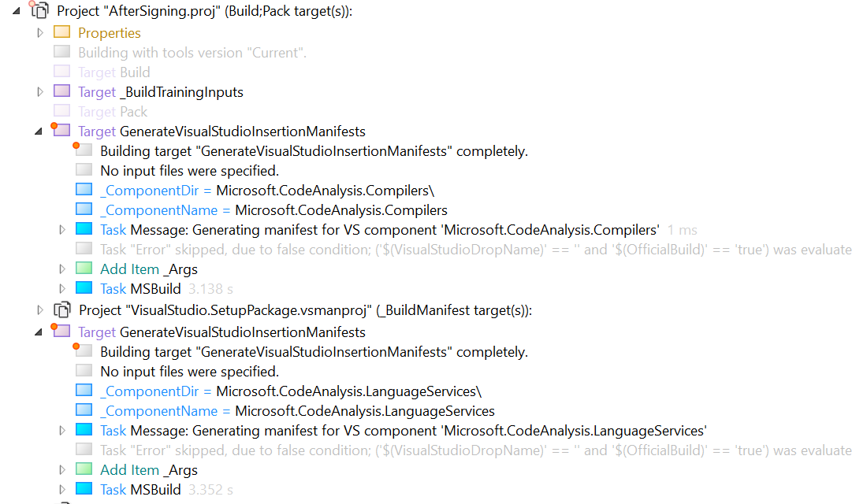The height and width of the screenshot is (504, 852).
Task: Click the cyan Task icon for MSBuild taking 3.138 s
Action: [84, 289]
